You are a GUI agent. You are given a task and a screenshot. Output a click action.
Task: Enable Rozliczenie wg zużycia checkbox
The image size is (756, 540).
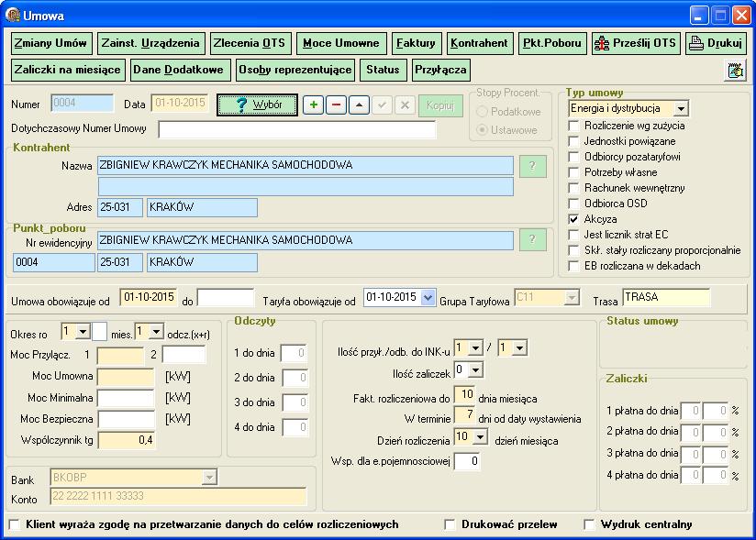tap(573, 126)
